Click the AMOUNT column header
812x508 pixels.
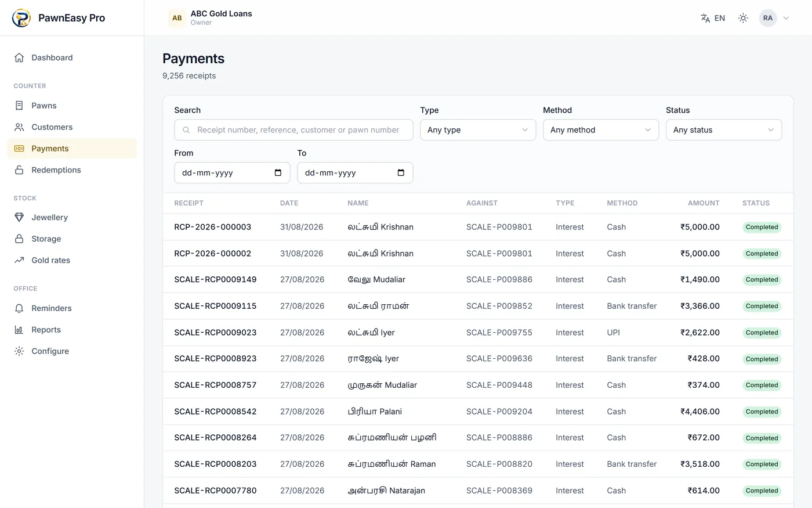pos(704,203)
